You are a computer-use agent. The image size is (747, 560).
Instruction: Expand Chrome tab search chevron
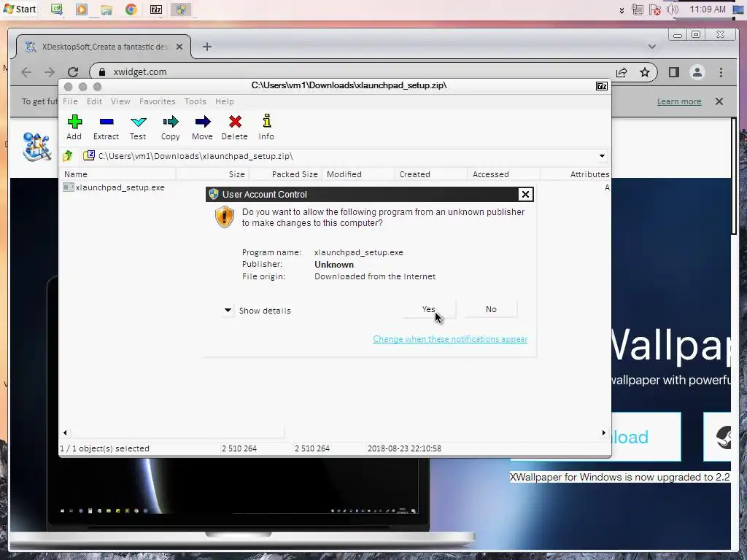pyautogui.click(x=652, y=47)
